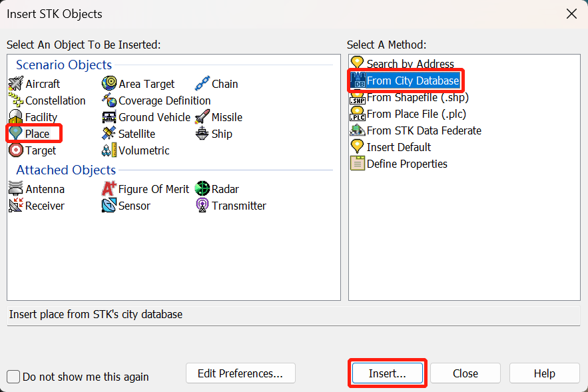The height and width of the screenshot is (392, 588).
Task: Select the Aircraft object icon
Action: pyautogui.click(x=16, y=84)
